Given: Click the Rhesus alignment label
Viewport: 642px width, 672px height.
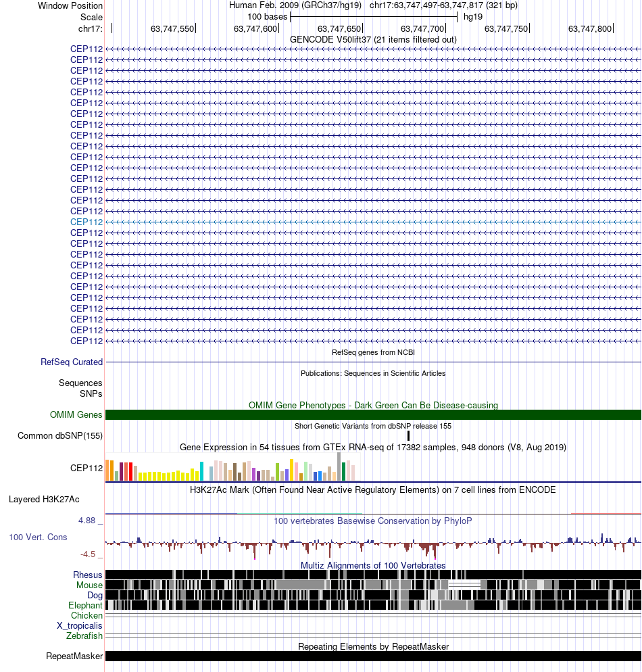Looking at the screenshot, I should pyautogui.click(x=88, y=575).
